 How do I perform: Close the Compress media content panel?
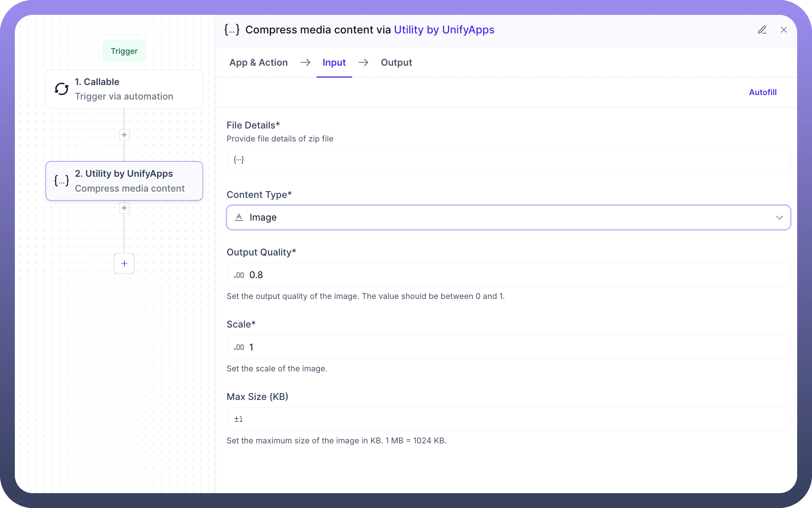click(783, 30)
